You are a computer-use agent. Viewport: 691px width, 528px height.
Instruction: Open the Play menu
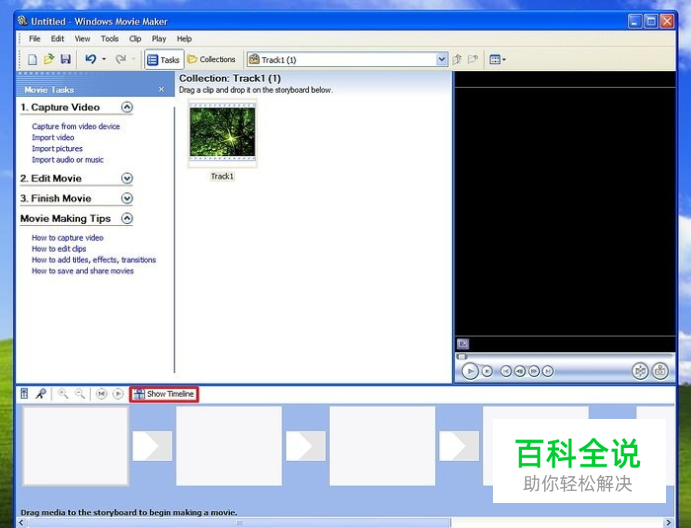coord(159,39)
